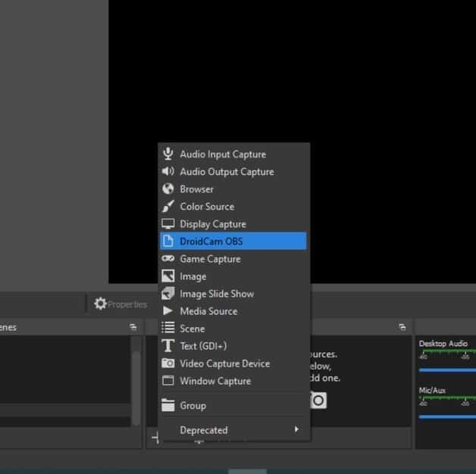Click the camera icon in the Sources panel
476x474 pixels.
coord(318,401)
